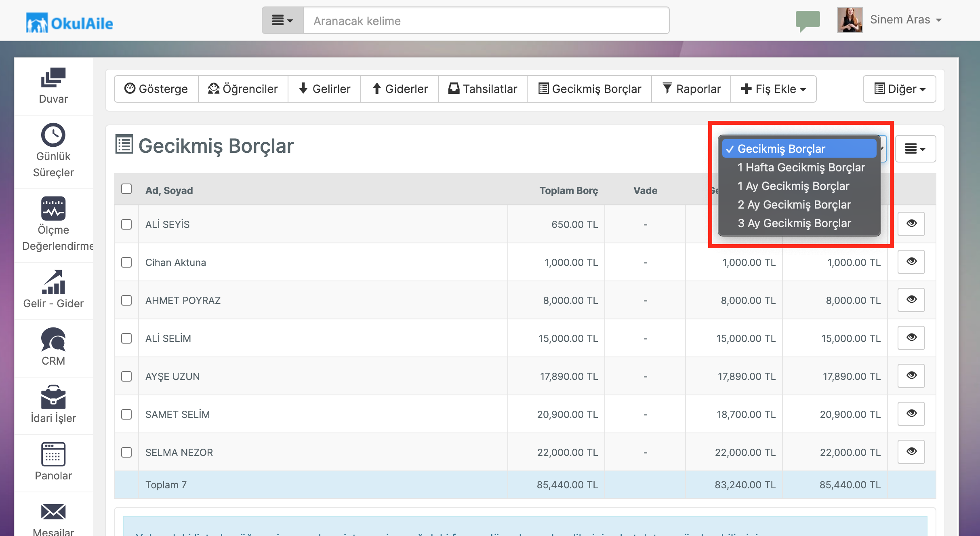Click the name Cihan Aktuna
Viewport: 980px width, 536px height.
click(x=176, y=262)
